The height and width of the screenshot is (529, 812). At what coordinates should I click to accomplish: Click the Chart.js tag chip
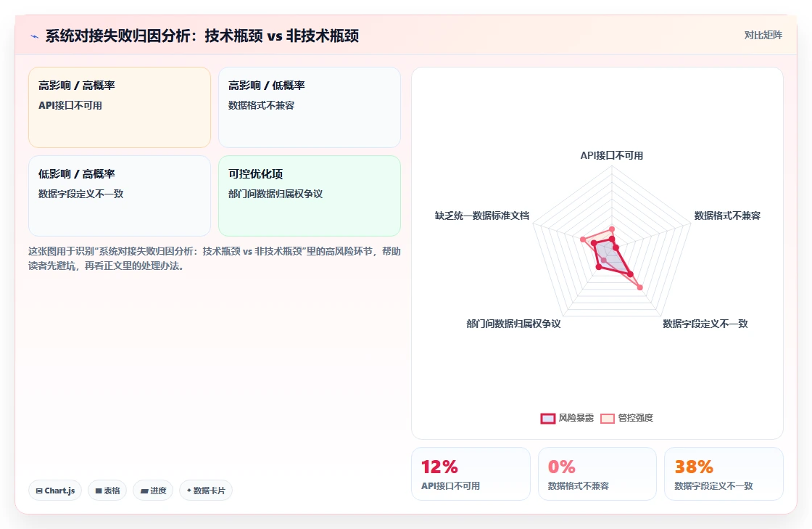pyautogui.click(x=55, y=491)
